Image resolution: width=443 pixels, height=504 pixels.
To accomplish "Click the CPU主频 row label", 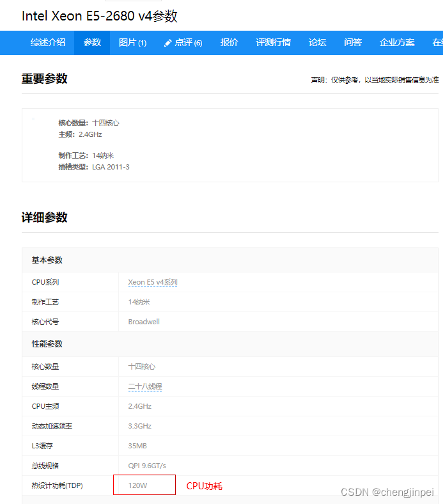I will point(45,406).
